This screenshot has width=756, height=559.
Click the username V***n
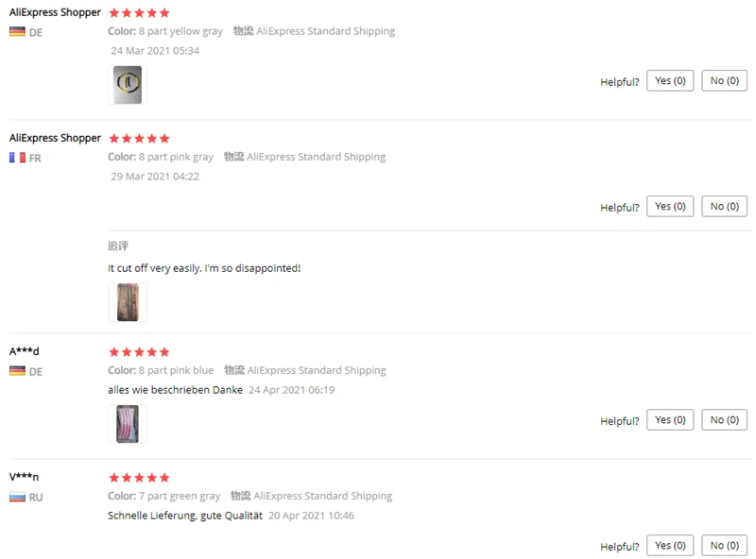pyautogui.click(x=25, y=477)
